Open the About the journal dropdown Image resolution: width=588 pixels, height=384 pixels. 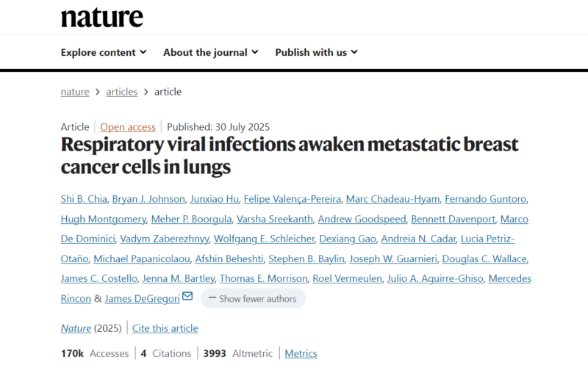pyautogui.click(x=211, y=52)
